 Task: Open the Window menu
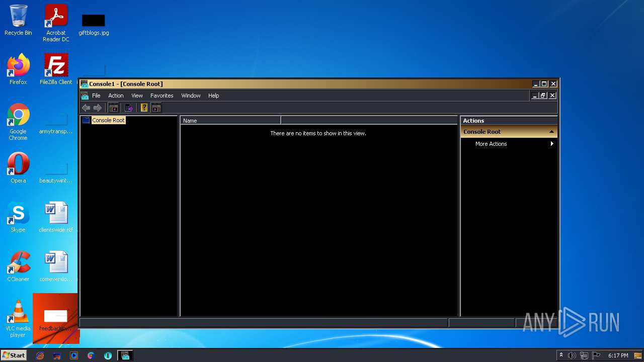coord(191,96)
